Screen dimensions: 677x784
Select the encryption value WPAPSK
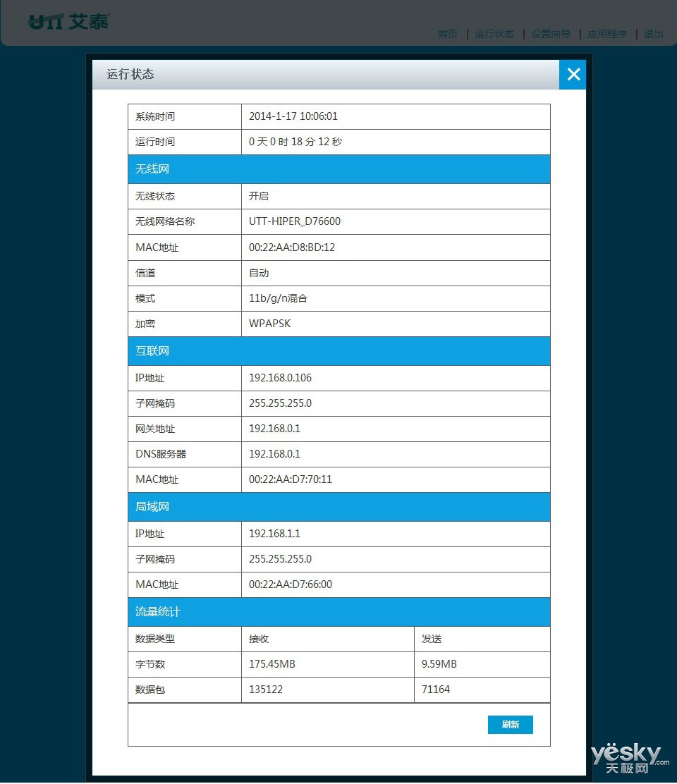pos(269,324)
